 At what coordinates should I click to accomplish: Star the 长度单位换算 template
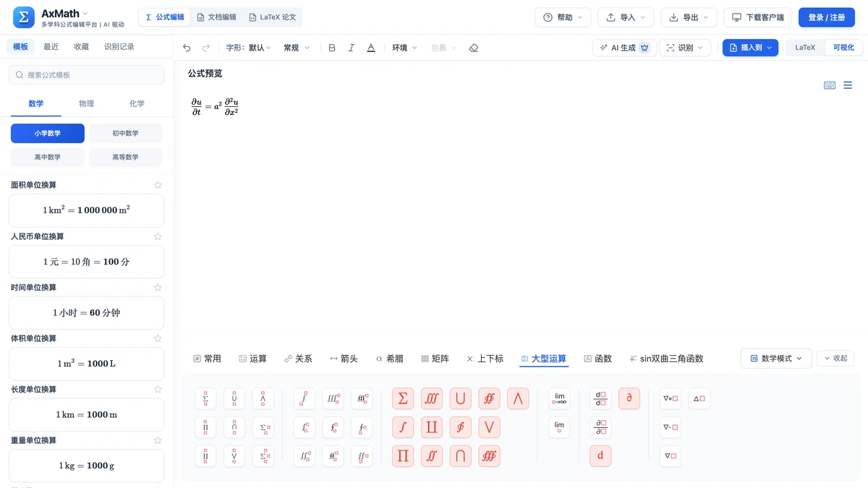(x=158, y=389)
